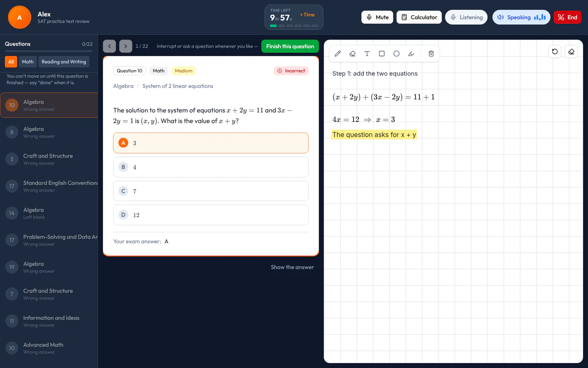Go to the previous question arrow
Screen dimensions: 588x368
[x=109, y=46]
